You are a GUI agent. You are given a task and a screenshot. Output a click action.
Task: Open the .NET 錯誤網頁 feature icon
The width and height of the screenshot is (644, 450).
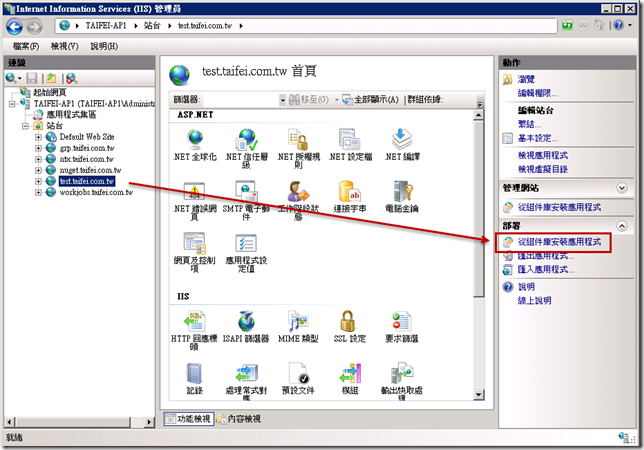click(x=195, y=200)
